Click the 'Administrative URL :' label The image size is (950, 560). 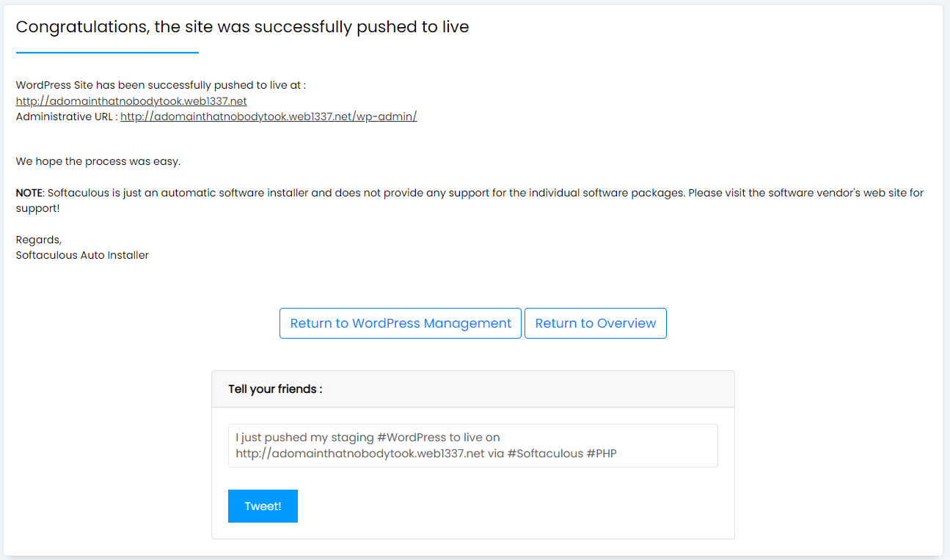pos(66,117)
